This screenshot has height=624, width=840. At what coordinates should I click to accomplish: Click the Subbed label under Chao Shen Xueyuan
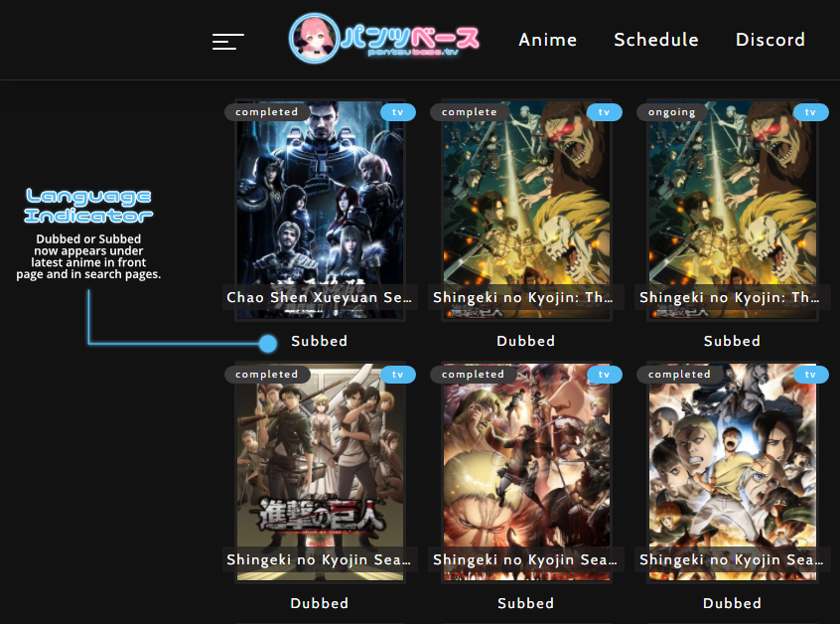click(x=320, y=341)
